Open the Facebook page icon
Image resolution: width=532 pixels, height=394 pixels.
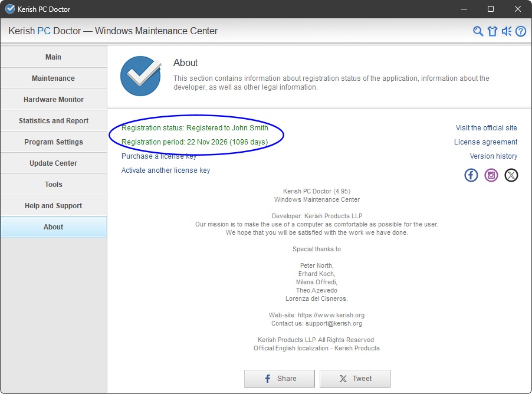point(471,175)
